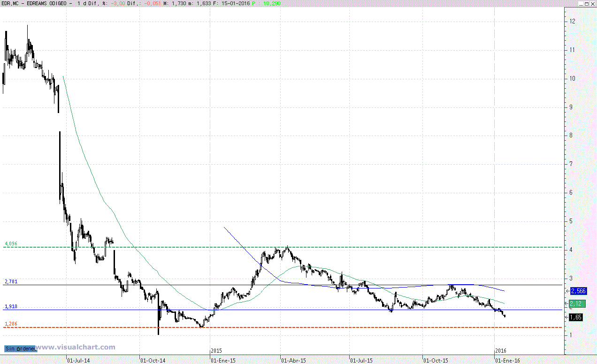
Task: Click the black 1,65 last price tag
Action: tap(576, 318)
